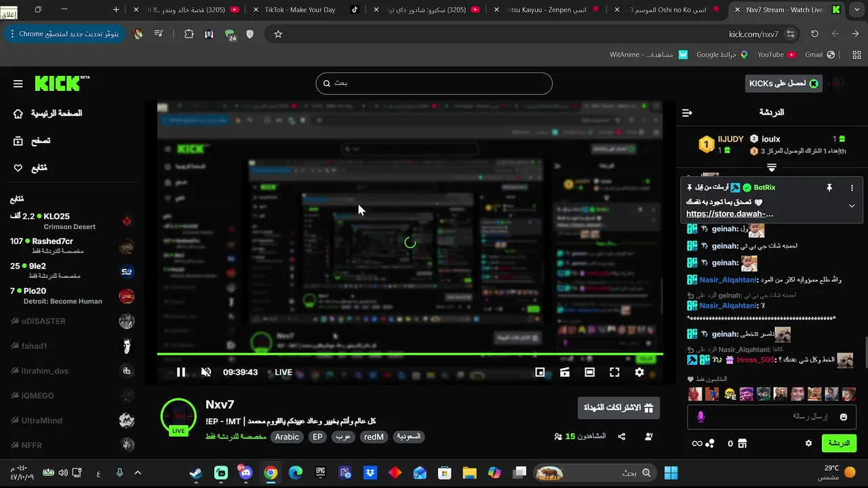The width and height of the screenshot is (868, 488).
Task: Share the stream with the share icon
Action: 622,436
